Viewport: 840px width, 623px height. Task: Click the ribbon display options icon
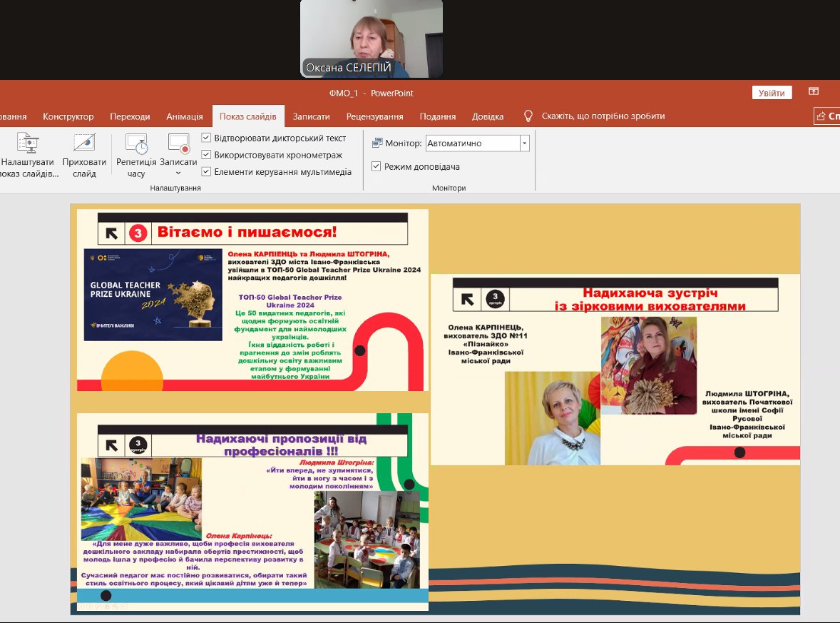tap(813, 92)
